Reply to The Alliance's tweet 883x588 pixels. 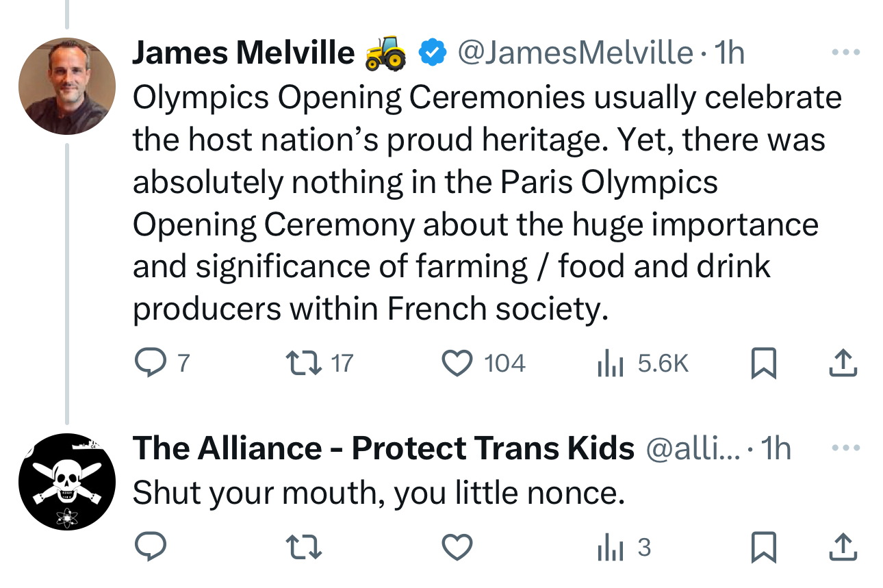tap(150, 547)
